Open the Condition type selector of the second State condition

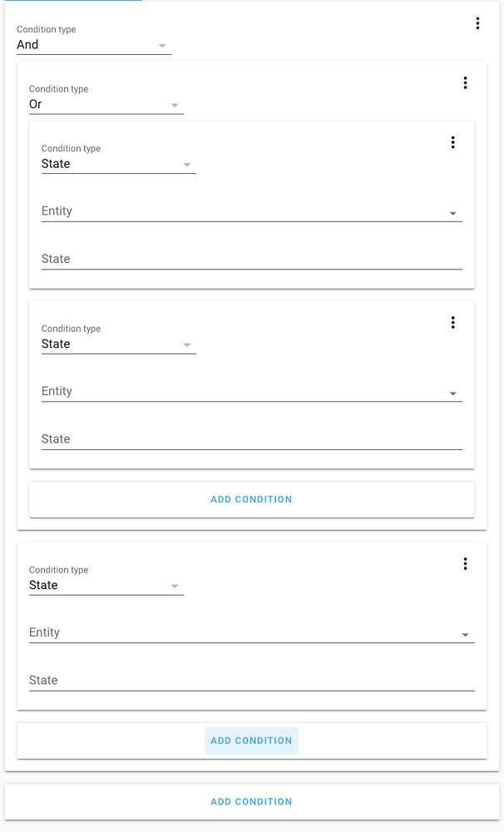pyautogui.click(x=118, y=344)
